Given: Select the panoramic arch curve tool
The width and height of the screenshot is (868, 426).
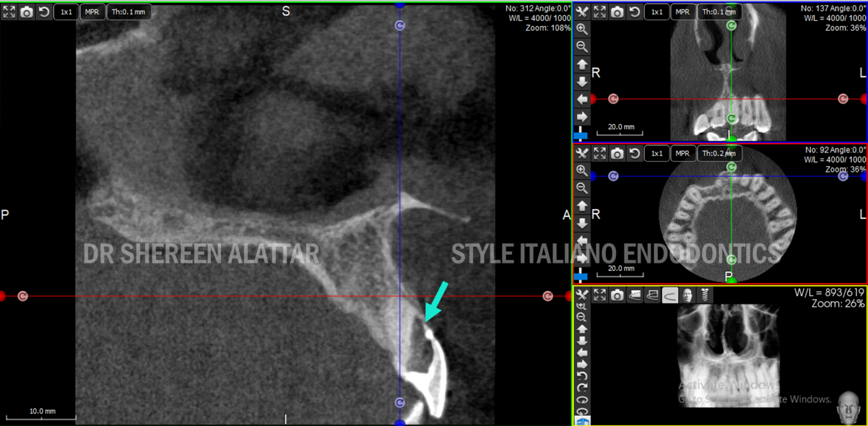Looking at the screenshot, I should point(670,295).
